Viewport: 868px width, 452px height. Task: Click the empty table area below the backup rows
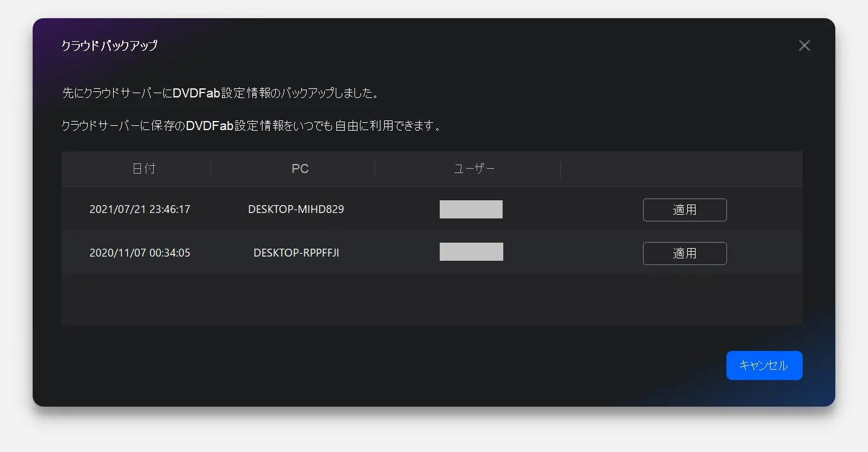(432, 299)
